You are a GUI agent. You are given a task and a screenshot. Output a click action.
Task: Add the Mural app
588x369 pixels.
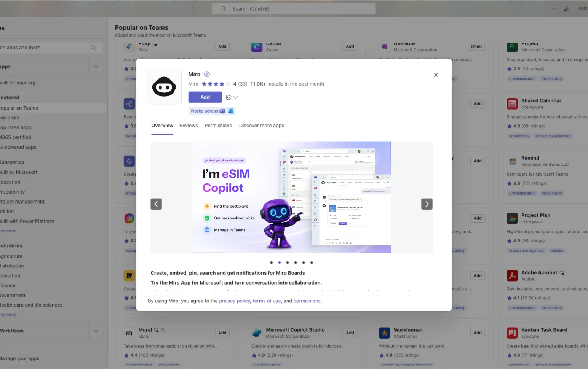point(222,333)
